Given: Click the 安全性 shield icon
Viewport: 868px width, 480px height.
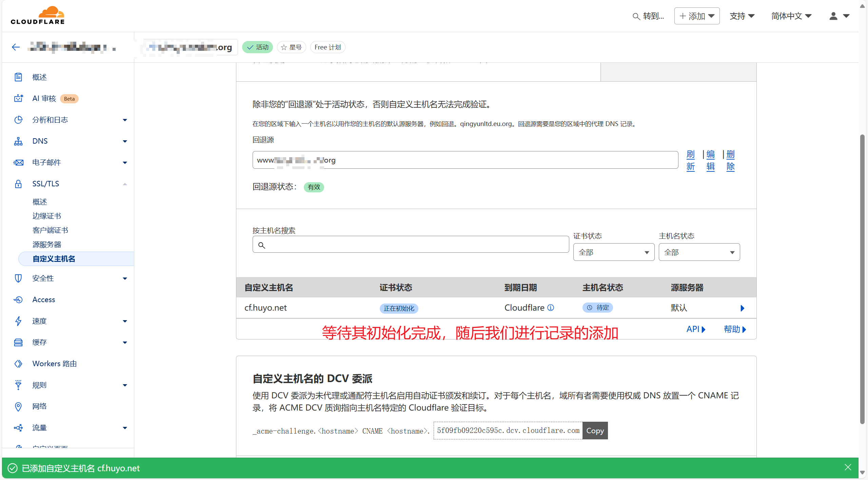Looking at the screenshot, I should pos(18,278).
